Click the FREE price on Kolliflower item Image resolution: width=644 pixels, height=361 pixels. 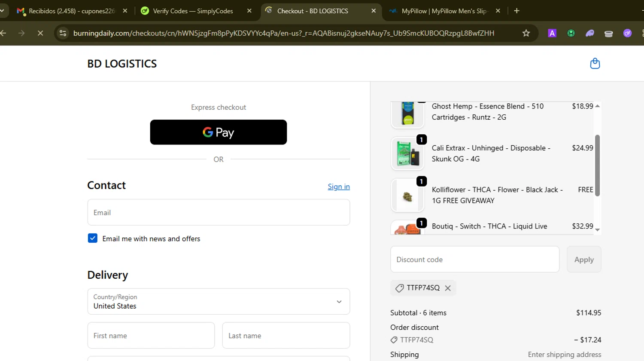coord(586,190)
